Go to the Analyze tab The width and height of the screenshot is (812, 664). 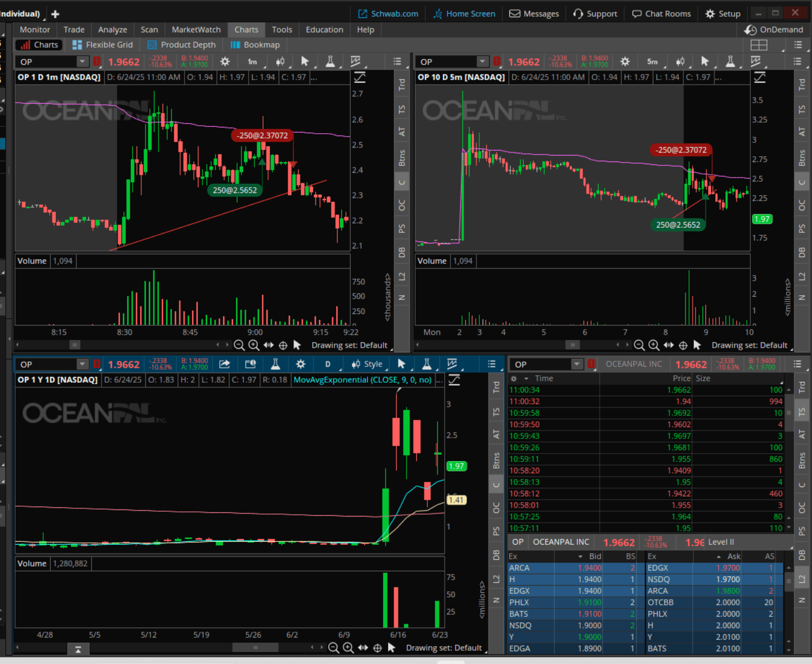click(x=112, y=29)
